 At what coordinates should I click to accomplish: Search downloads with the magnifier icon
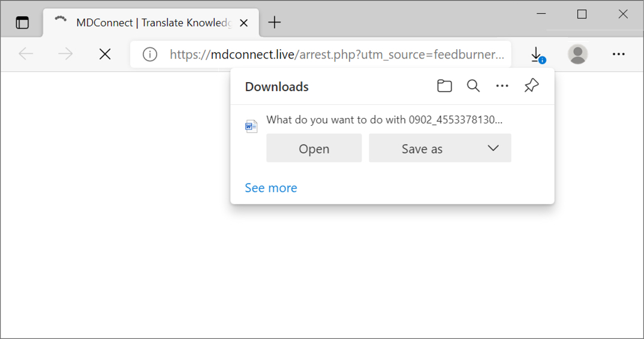tap(473, 86)
